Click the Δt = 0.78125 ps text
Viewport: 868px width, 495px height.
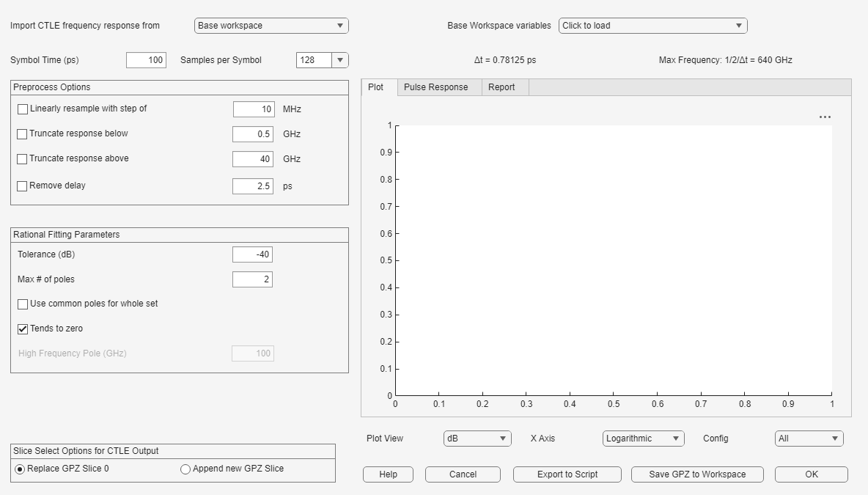[x=505, y=60]
